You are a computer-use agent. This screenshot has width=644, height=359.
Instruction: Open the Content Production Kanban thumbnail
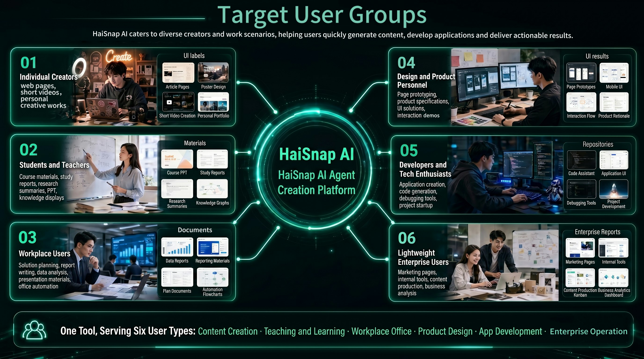580,278
